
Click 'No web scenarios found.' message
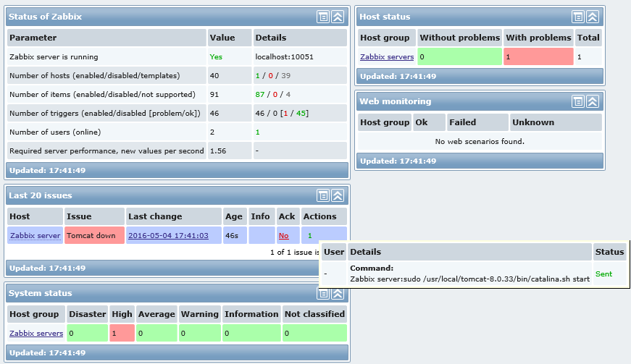point(480,141)
